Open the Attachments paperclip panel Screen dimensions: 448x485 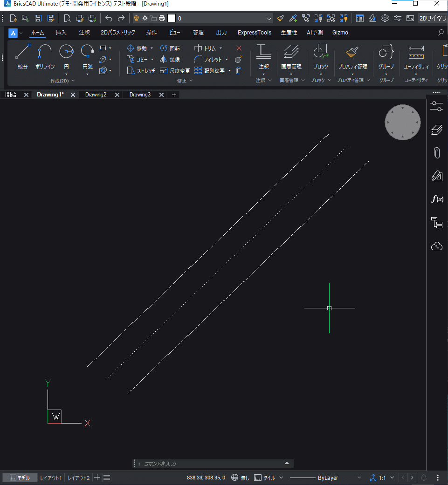pyautogui.click(x=437, y=153)
